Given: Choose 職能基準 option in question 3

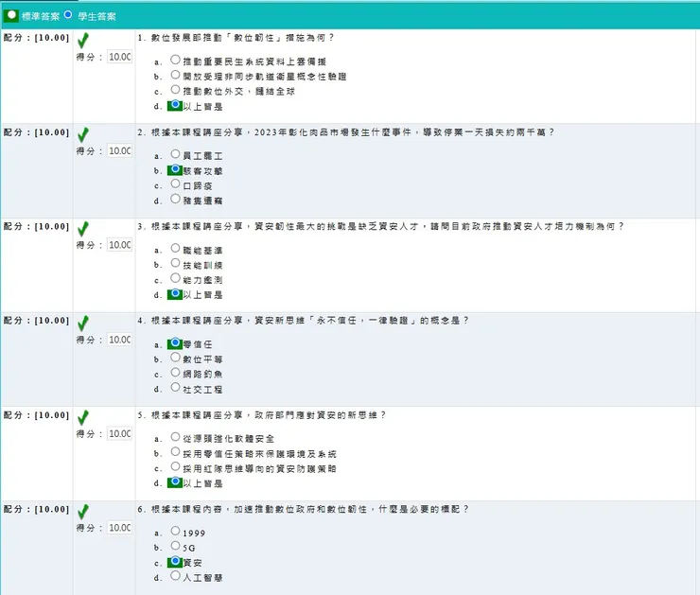Looking at the screenshot, I should pos(175,248).
